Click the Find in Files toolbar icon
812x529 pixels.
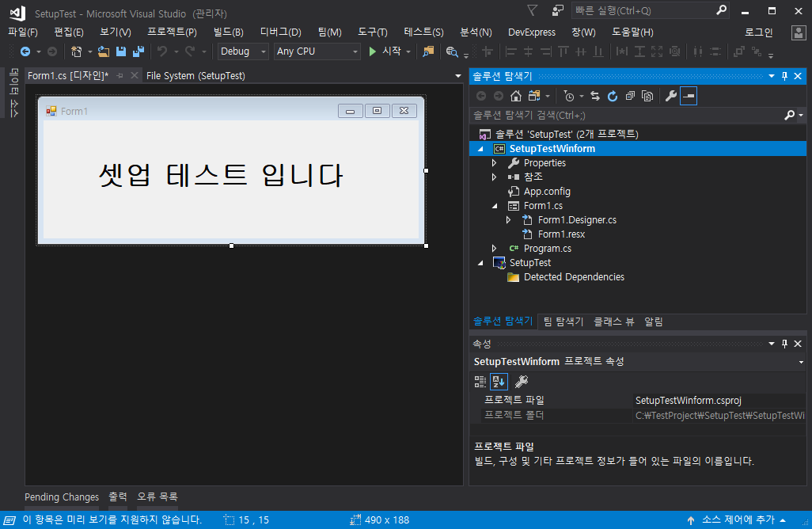coord(427,51)
